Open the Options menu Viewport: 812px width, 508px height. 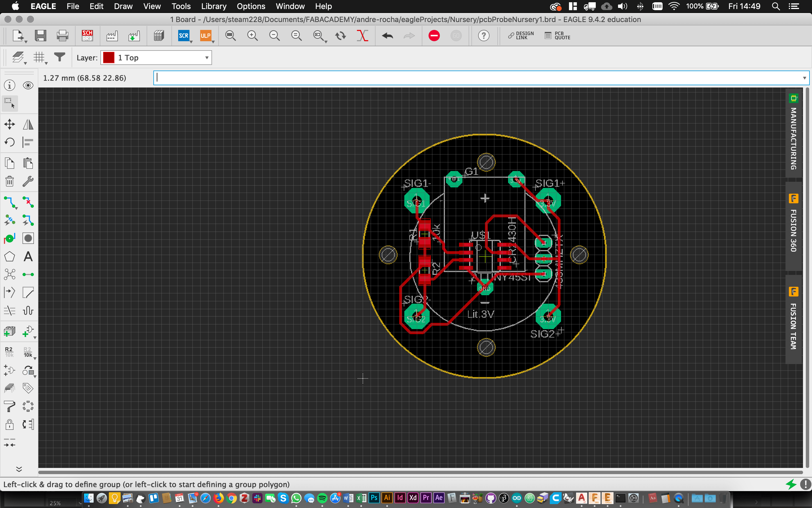tap(251, 6)
